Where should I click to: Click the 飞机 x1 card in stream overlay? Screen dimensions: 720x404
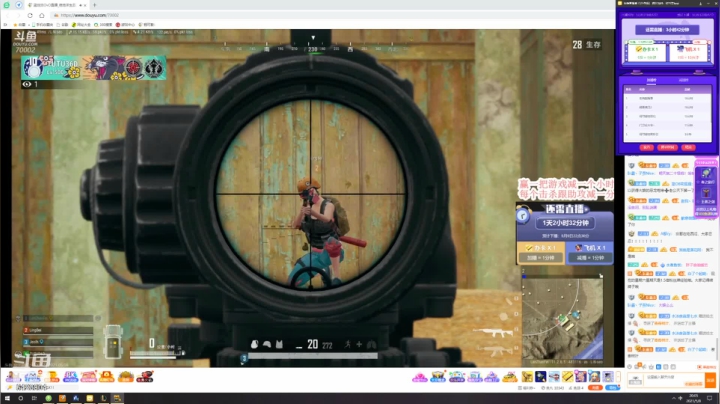(x=590, y=252)
